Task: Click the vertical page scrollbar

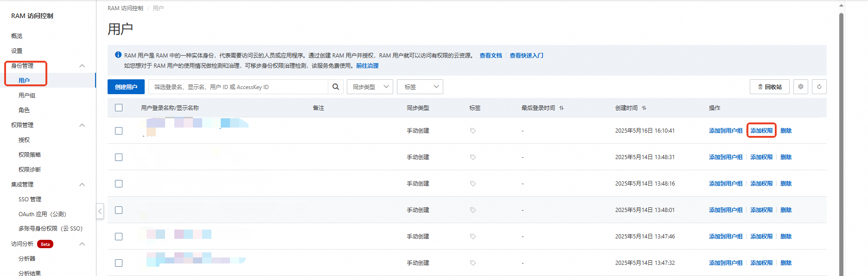Action: point(841,144)
